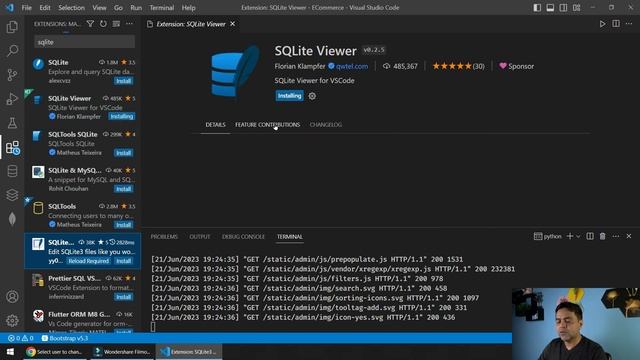Expand the terminal launch profile dropdown
The height and width of the screenshot is (360, 640).
pos(578,236)
